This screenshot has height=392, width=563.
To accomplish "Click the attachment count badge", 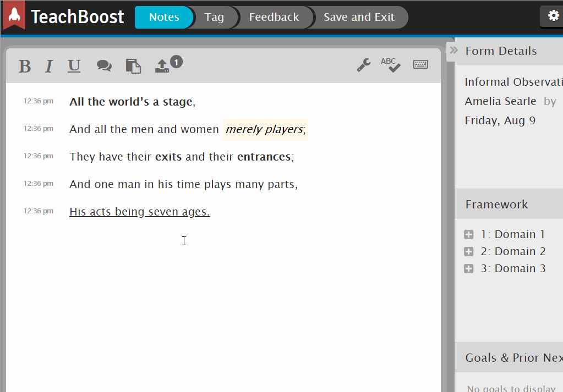I will (176, 62).
